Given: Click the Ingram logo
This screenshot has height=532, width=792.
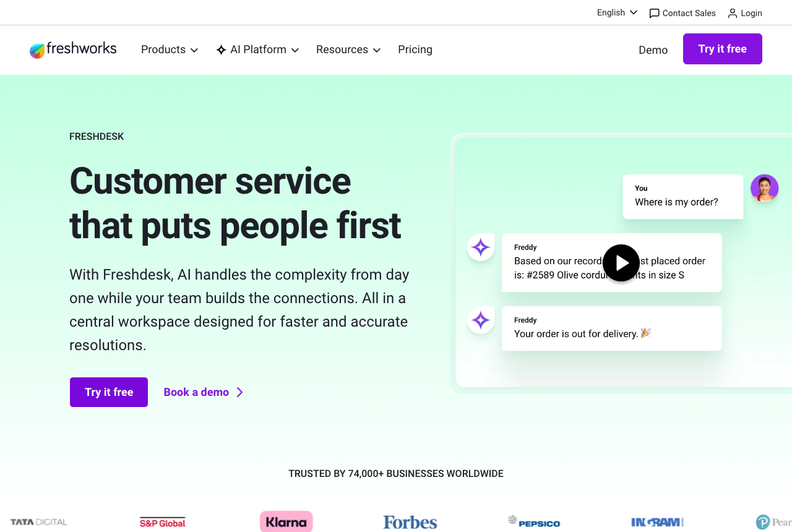Looking at the screenshot, I should click(658, 522).
